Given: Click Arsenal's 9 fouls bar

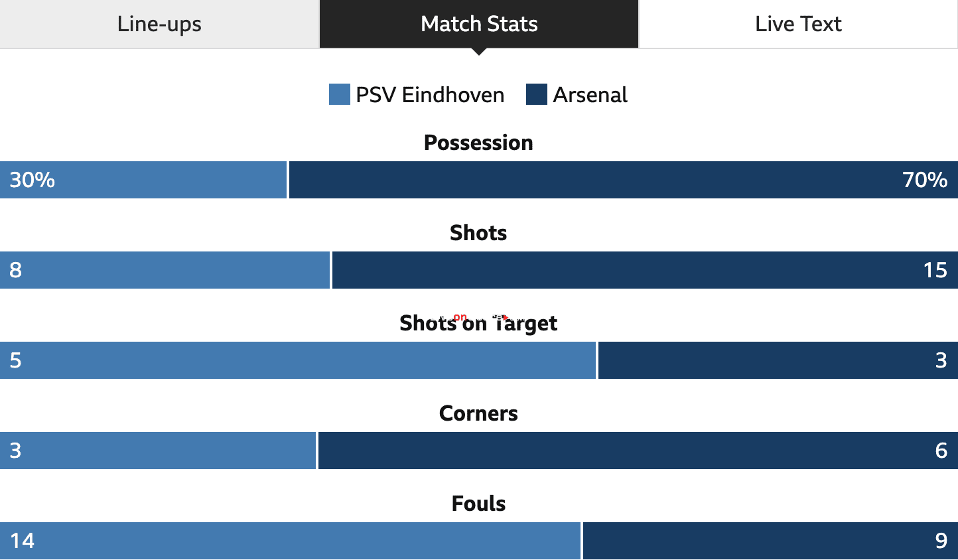Looking at the screenshot, I should pos(770,541).
